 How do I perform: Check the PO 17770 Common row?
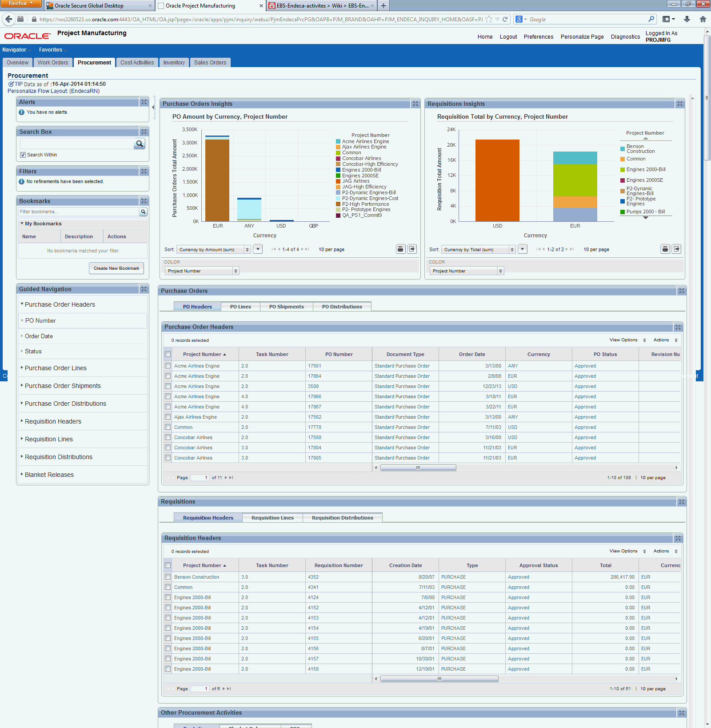pos(168,427)
